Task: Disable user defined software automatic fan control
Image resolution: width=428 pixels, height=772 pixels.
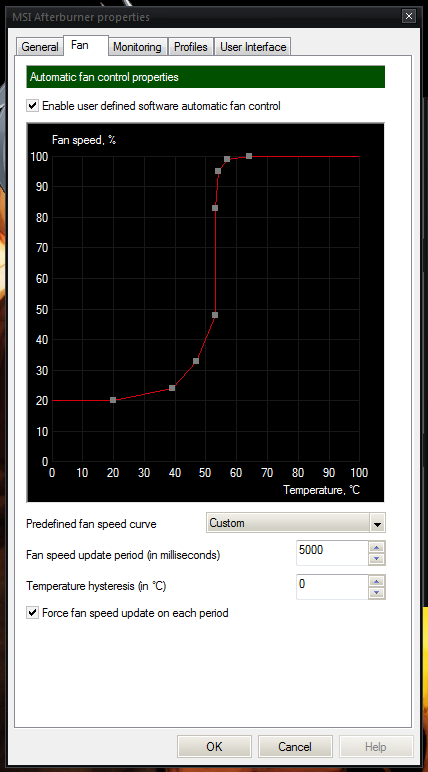Action: pyautogui.click(x=33, y=105)
